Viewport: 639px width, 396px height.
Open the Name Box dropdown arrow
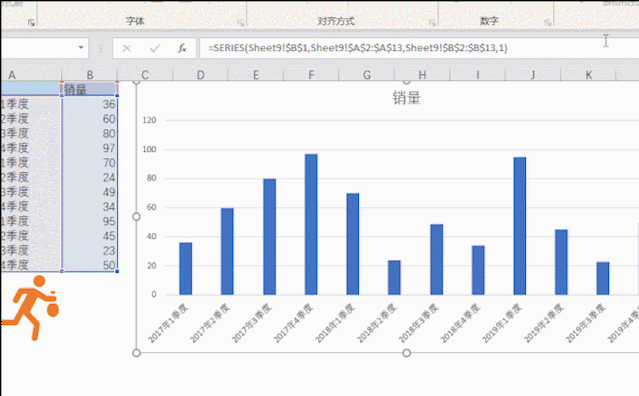click(81, 48)
